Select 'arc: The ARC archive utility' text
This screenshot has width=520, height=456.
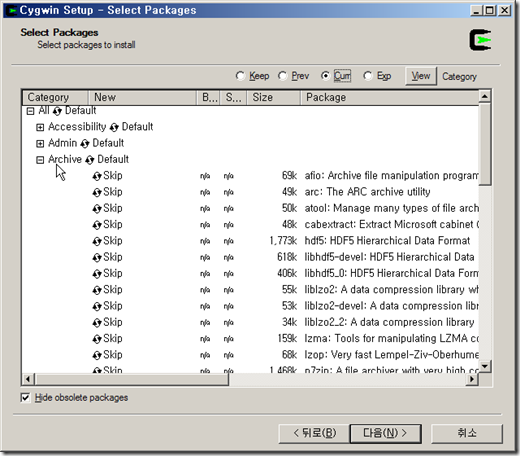(367, 192)
